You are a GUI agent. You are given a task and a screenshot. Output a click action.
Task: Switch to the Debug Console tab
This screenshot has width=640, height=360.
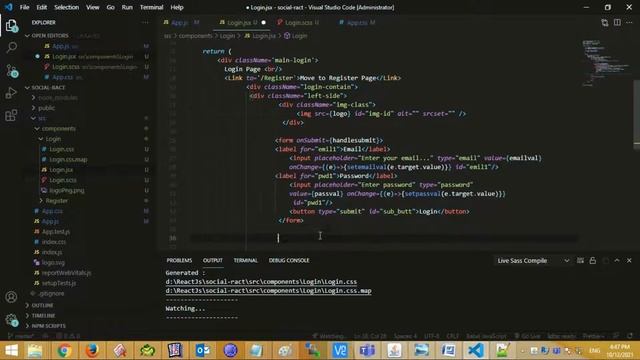[289, 260]
